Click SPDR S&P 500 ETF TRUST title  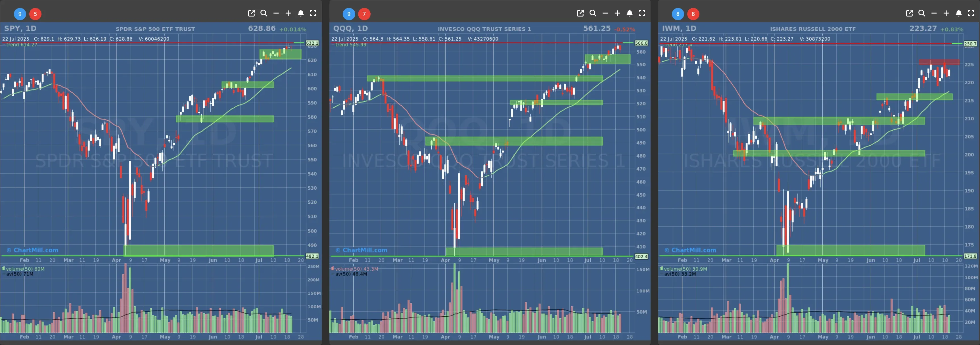(155, 29)
